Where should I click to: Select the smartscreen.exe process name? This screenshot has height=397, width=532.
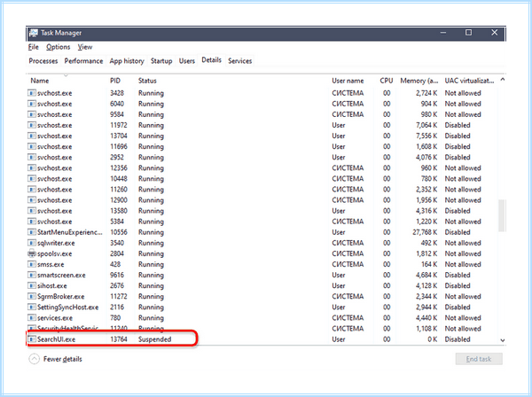61,275
